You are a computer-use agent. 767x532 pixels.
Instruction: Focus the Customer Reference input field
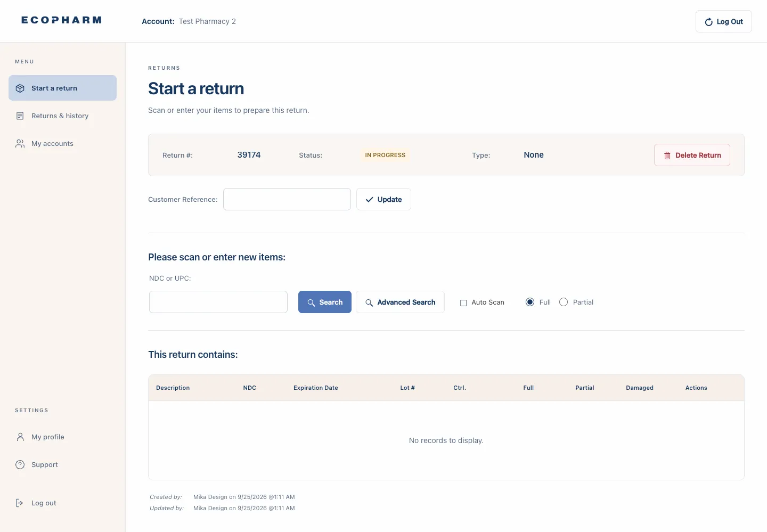(287, 199)
